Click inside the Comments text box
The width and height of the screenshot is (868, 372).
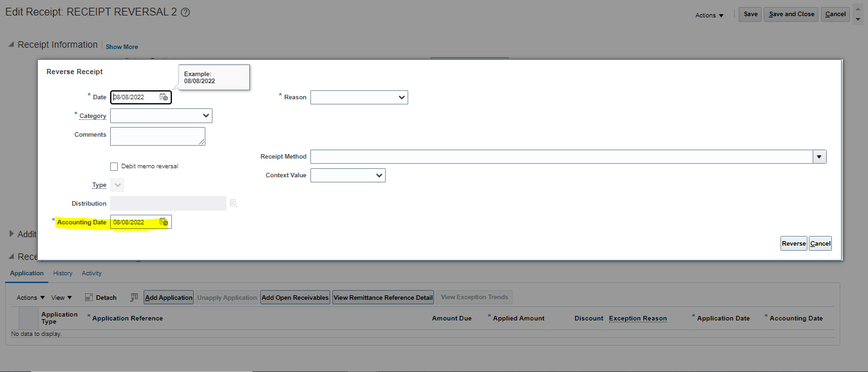point(157,135)
